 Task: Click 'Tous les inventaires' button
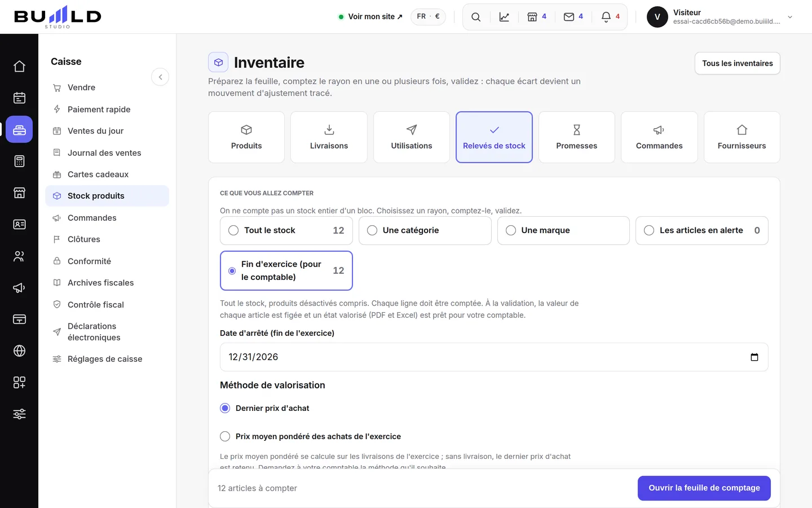(738, 63)
